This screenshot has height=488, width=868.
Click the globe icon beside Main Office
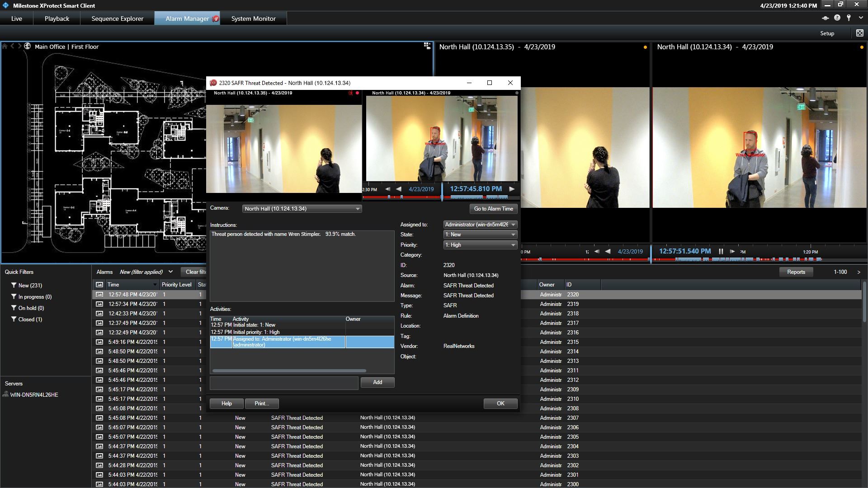(28, 46)
